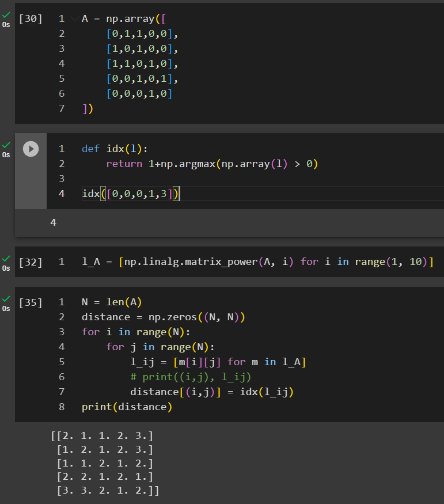This screenshot has width=444, height=504.
Task: Click execution count [32]
Action: pyautogui.click(x=31, y=262)
